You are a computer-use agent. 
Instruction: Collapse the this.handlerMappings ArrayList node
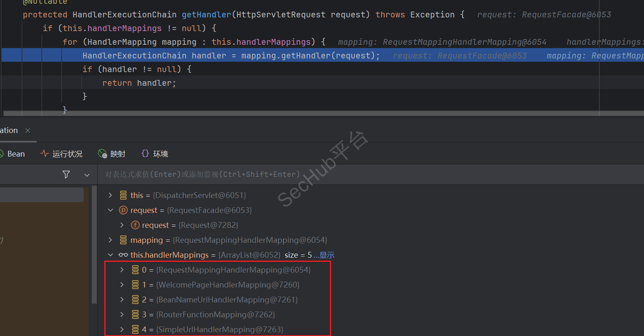click(110, 255)
